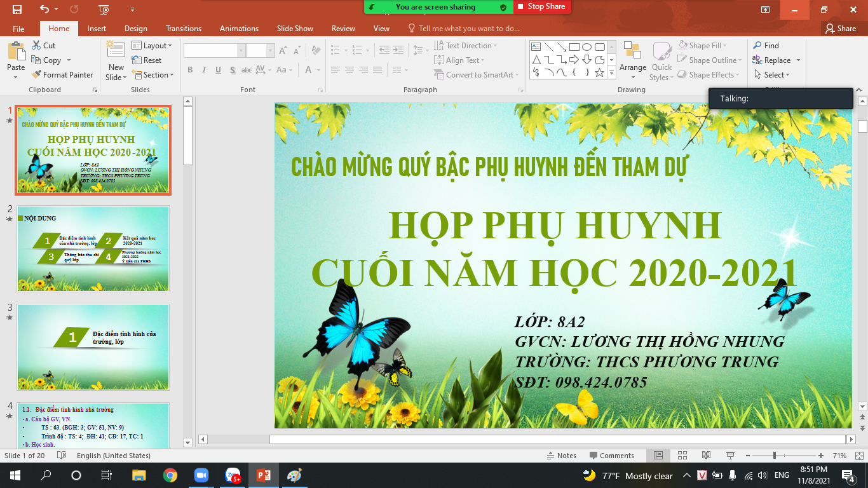
Task: Select the oval shape tool
Action: (x=588, y=46)
